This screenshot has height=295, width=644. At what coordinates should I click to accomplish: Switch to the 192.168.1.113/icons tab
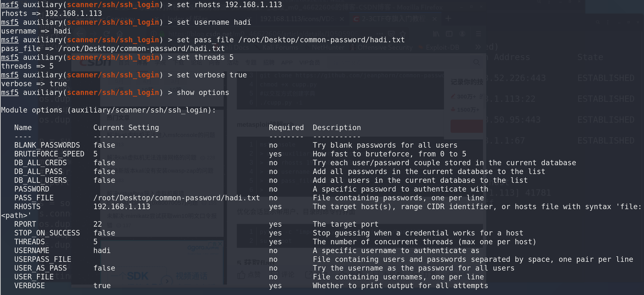tap(298, 19)
